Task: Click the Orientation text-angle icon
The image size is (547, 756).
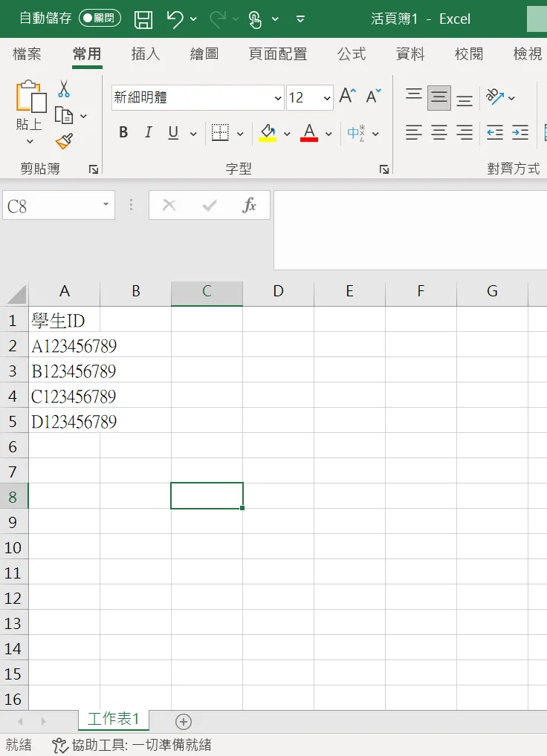Action: (495, 97)
